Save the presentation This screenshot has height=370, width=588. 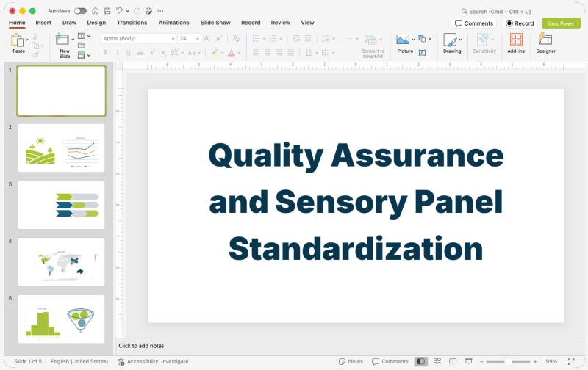coord(107,11)
